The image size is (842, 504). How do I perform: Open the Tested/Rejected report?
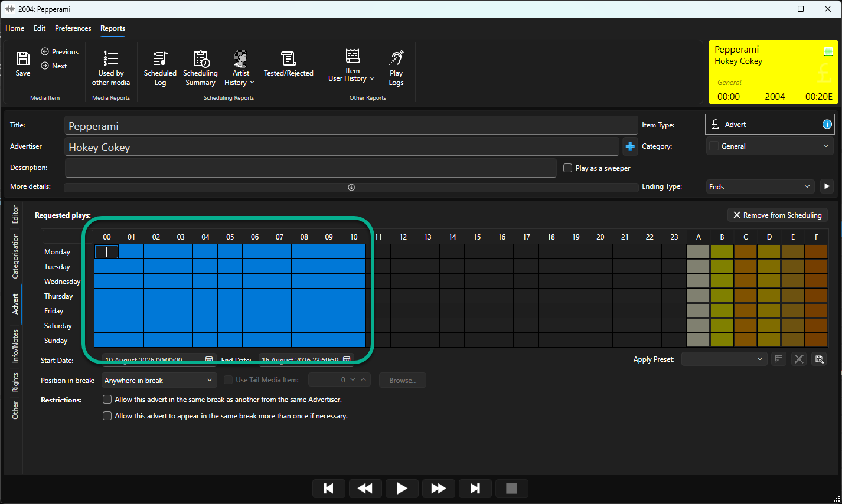(288, 64)
